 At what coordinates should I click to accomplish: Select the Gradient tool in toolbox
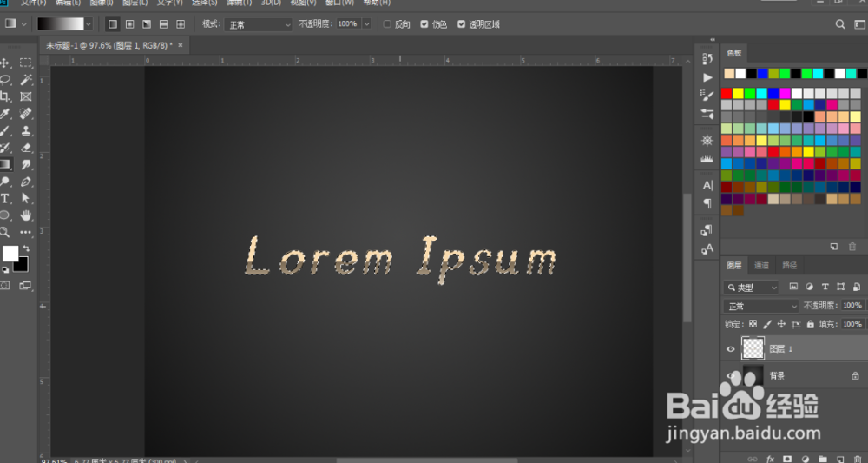[5, 164]
